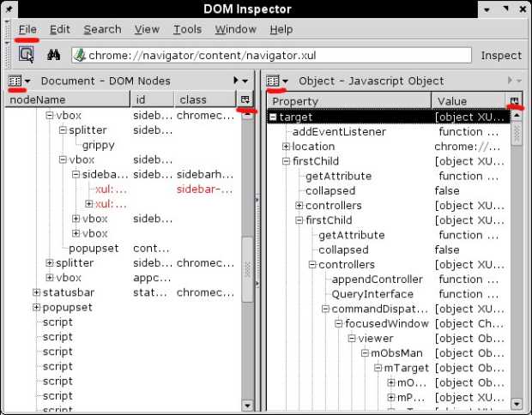Expand the location property
Viewport: 532px width, 415px height.
click(286, 147)
